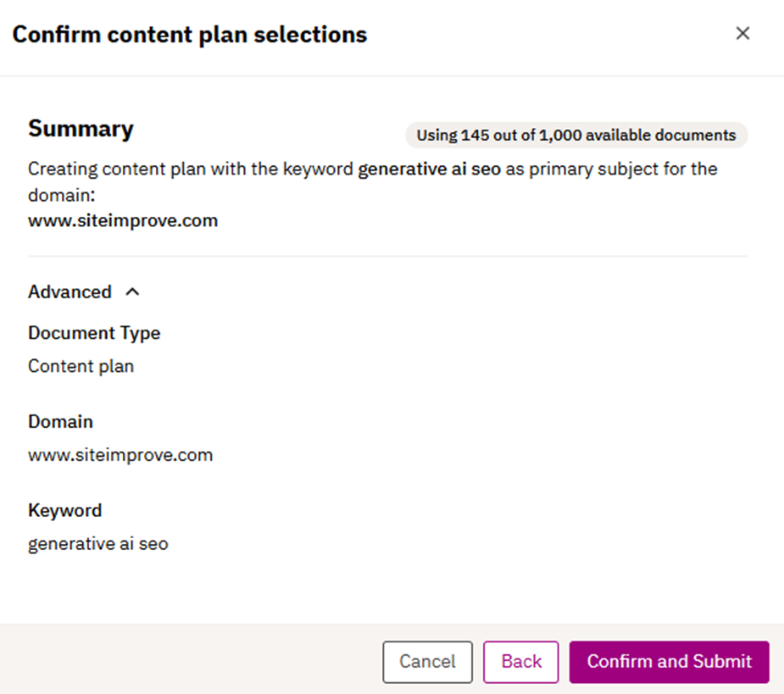
Task: Close the confirm content plan dialog
Action: (742, 34)
